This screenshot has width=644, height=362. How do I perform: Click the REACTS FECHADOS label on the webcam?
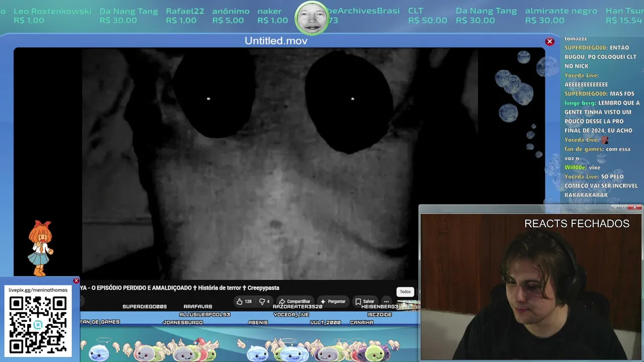(x=577, y=224)
